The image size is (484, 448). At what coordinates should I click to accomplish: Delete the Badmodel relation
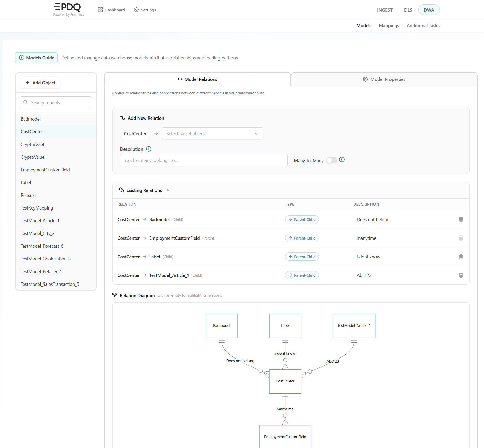[461, 219]
